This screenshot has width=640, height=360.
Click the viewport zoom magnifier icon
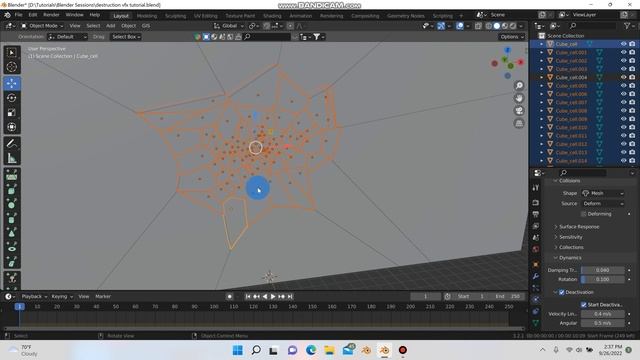point(519,85)
